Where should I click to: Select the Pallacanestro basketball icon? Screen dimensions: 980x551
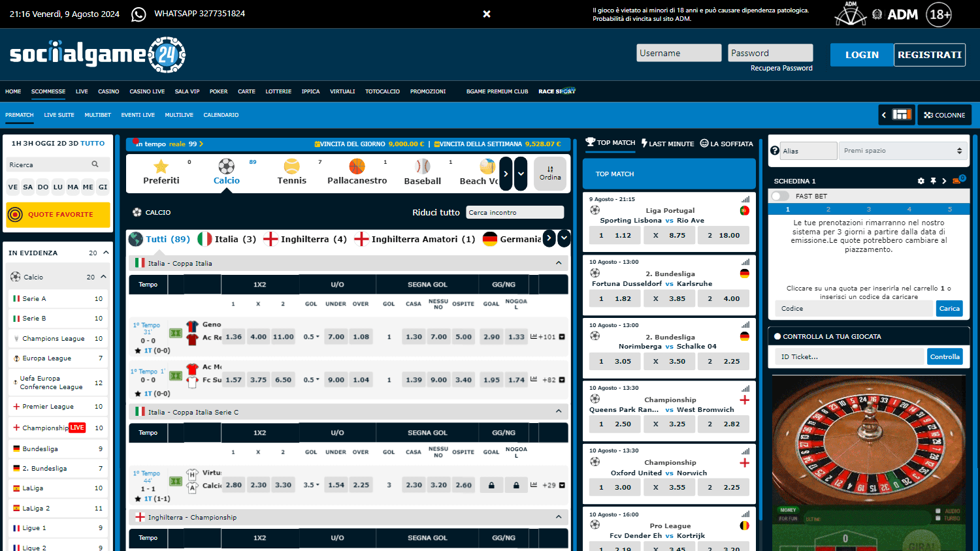[357, 166]
